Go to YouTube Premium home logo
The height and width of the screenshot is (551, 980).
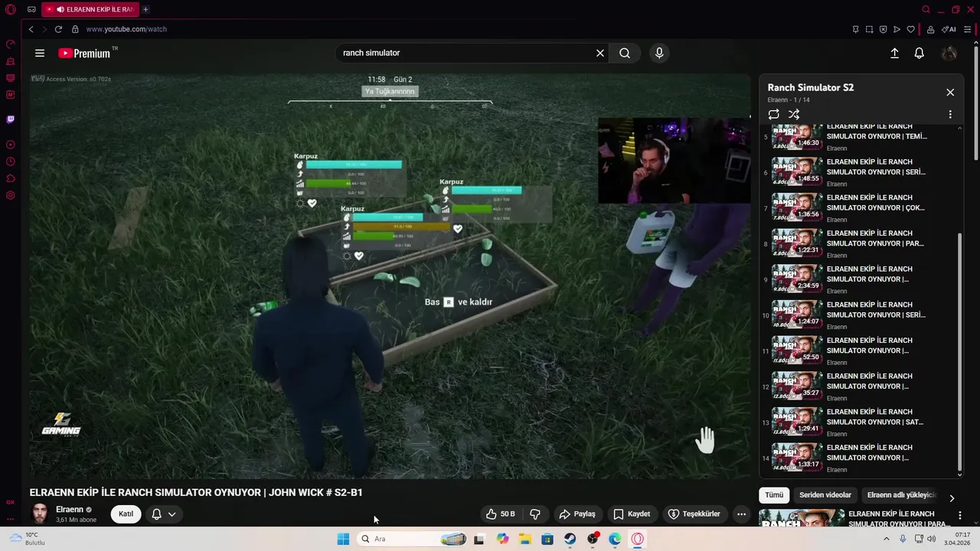tap(85, 53)
